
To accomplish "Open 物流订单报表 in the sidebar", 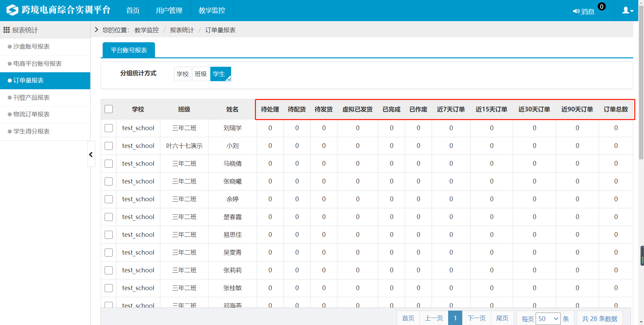I will pos(31,114).
